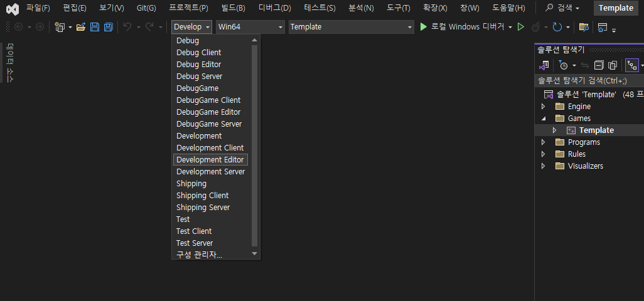644x301 pixels.
Task: Click the single-disk save icon
Action: [x=94, y=27]
